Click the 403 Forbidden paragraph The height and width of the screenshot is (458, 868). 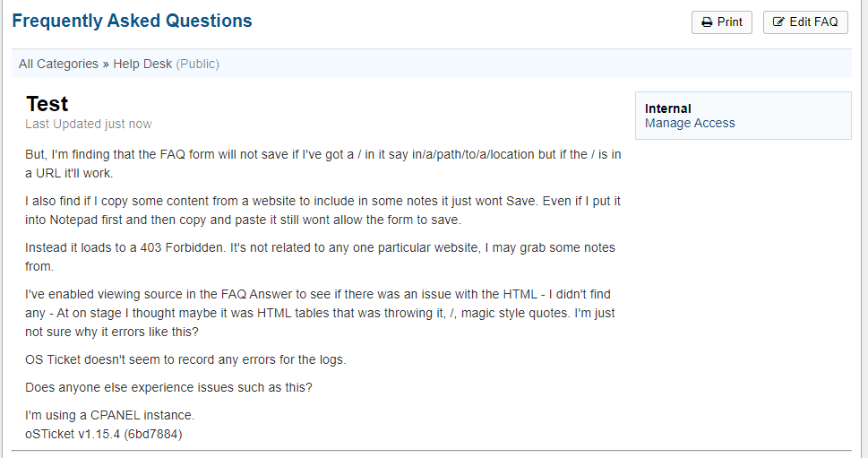320,256
